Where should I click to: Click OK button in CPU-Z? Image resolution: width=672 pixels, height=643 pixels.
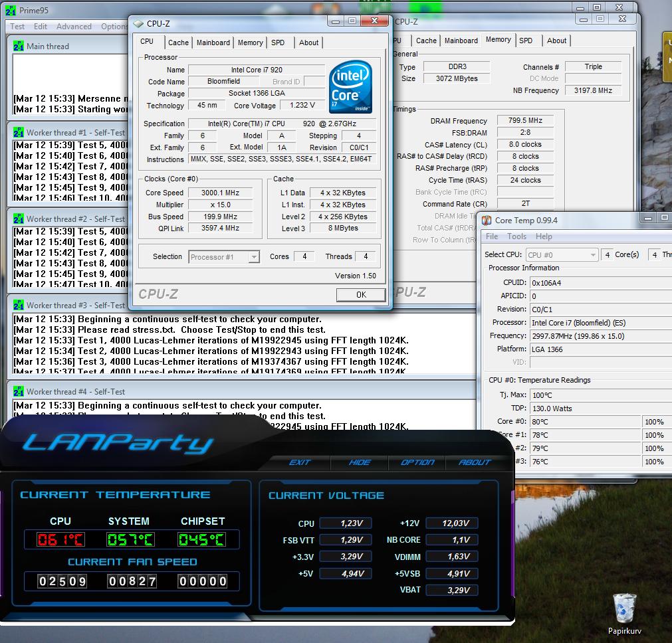click(361, 295)
